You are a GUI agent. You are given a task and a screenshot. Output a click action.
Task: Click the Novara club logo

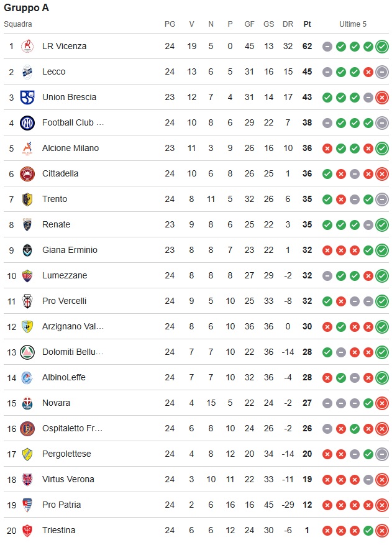click(27, 403)
